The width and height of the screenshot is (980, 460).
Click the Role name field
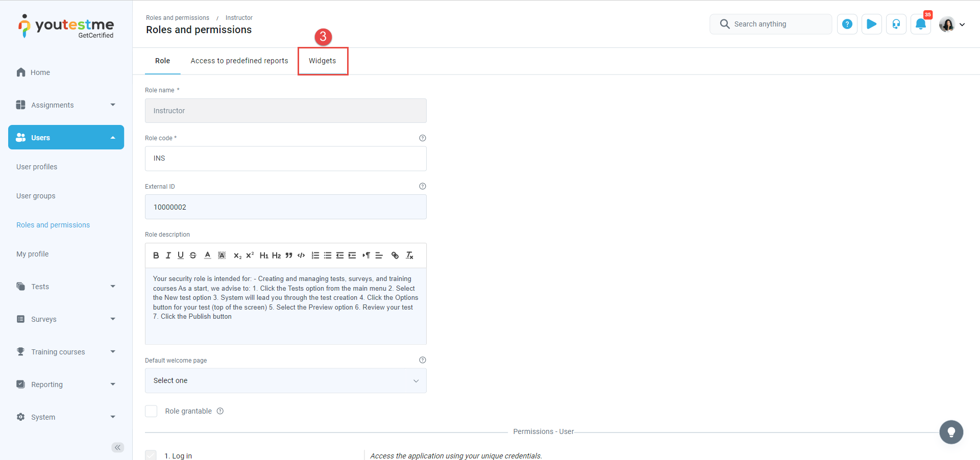coord(286,111)
